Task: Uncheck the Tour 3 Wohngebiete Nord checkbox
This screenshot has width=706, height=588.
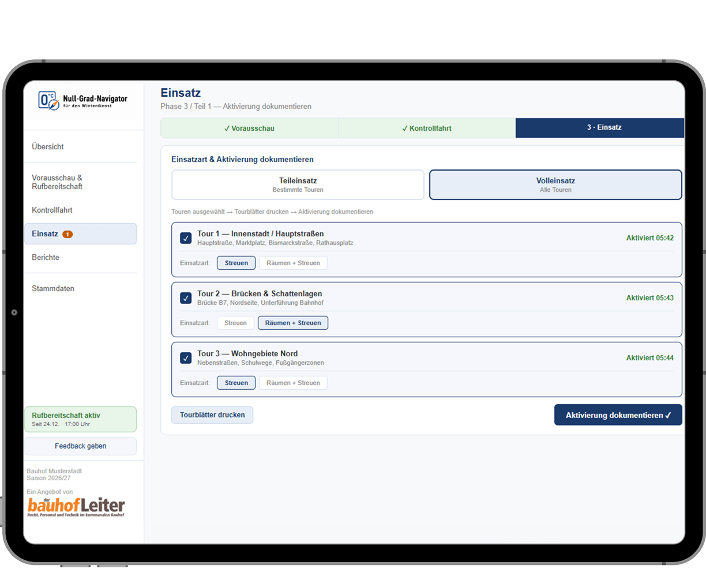Action: pyautogui.click(x=186, y=358)
